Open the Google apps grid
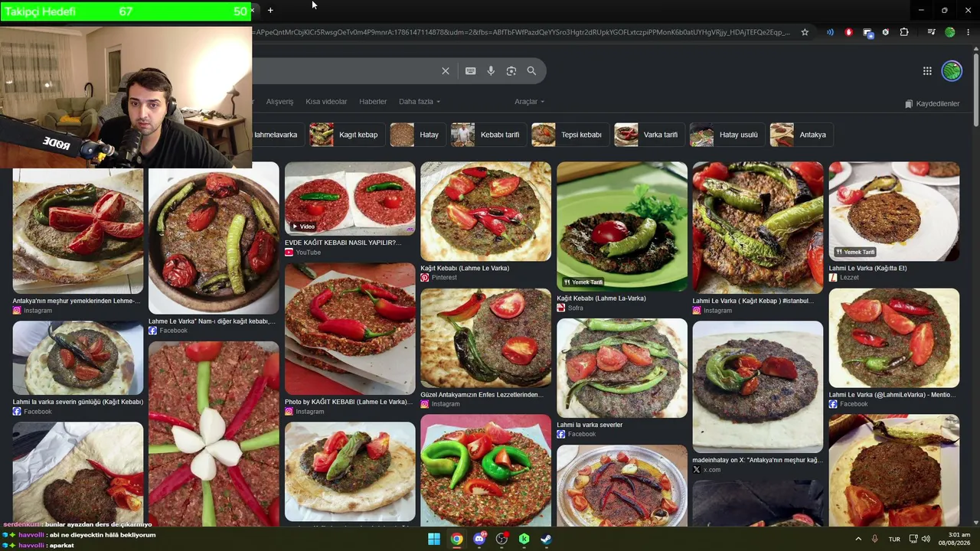The height and width of the screenshot is (551, 980). point(927,71)
